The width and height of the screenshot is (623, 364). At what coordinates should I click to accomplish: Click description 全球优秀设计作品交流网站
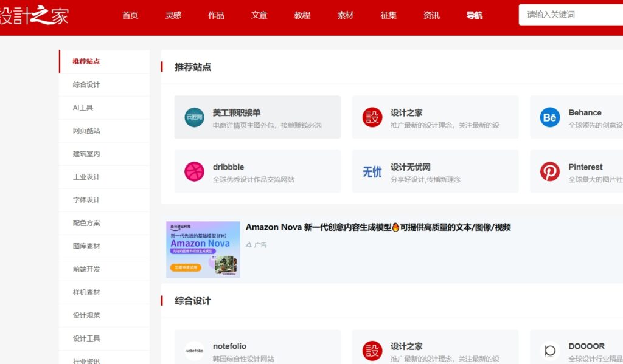254,180
